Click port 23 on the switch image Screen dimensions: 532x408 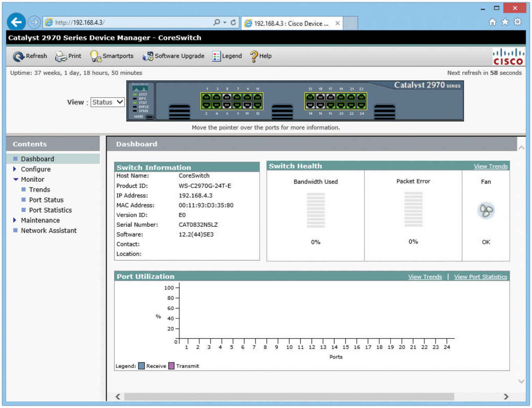361,97
